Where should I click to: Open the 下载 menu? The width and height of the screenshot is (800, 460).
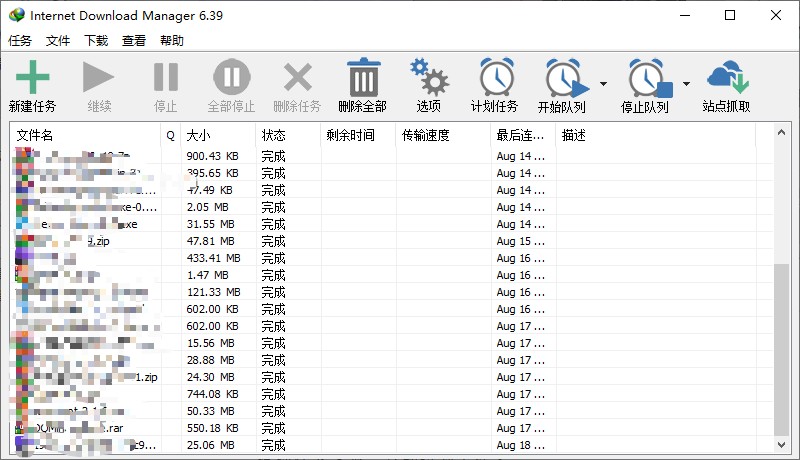click(x=96, y=40)
